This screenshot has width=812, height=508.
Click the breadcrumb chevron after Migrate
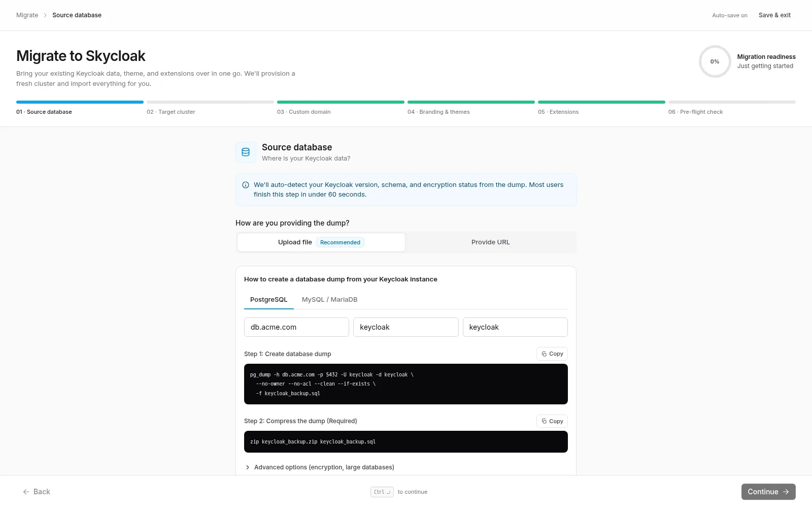coord(45,15)
